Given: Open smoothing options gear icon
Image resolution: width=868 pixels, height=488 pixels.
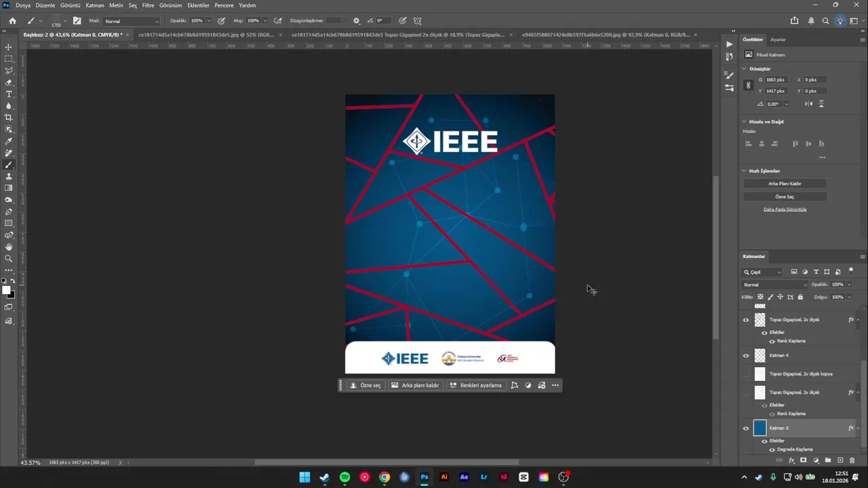Looking at the screenshot, I should pos(357,21).
